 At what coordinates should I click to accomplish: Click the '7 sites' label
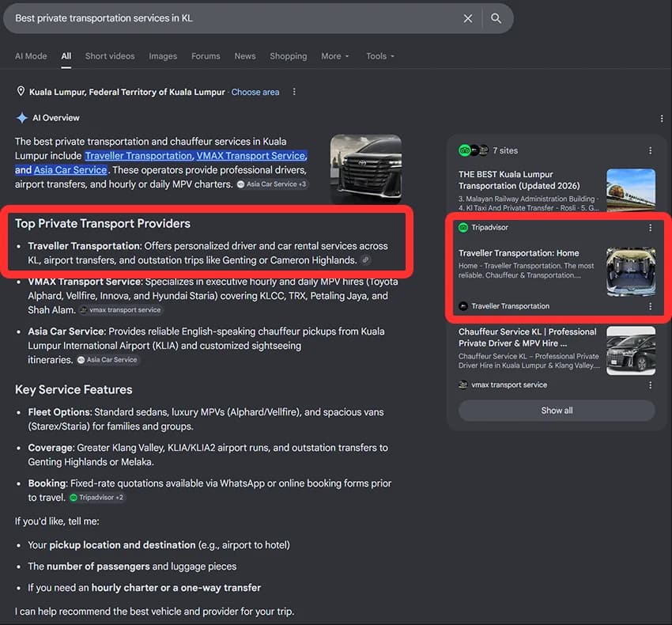coord(505,150)
